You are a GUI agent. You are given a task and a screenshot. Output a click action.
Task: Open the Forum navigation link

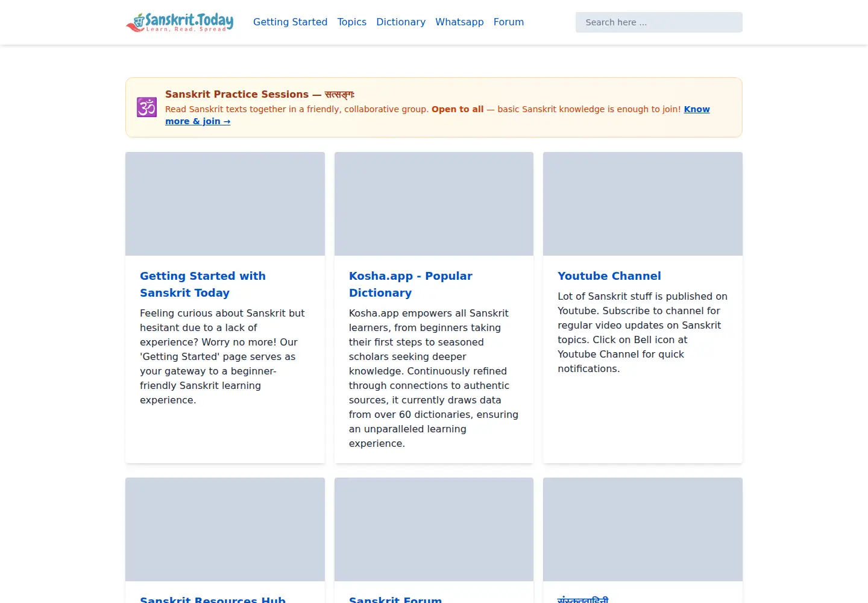pos(509,22)
